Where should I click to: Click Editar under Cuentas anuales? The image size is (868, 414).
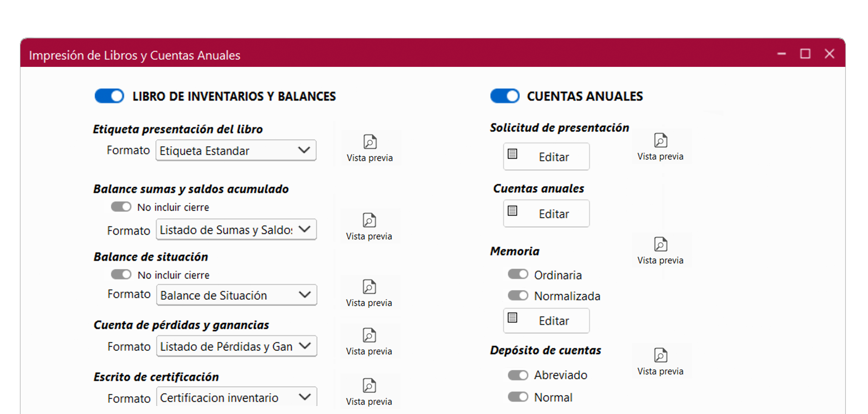(546, 213)
